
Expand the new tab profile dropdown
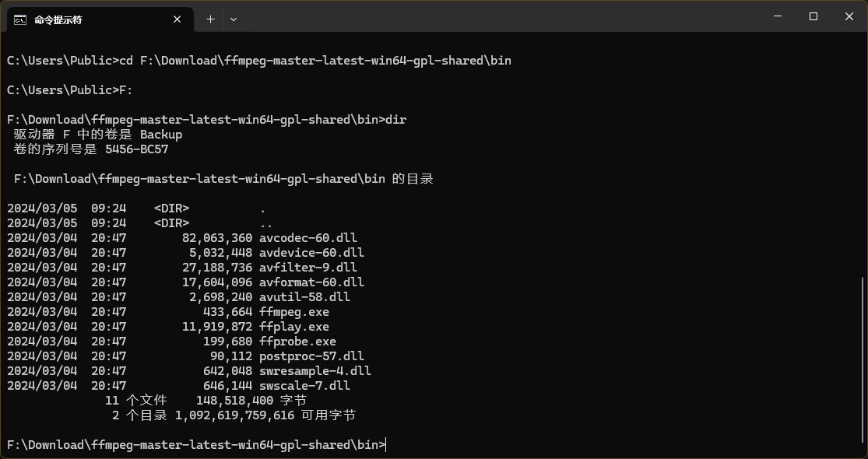234,19
